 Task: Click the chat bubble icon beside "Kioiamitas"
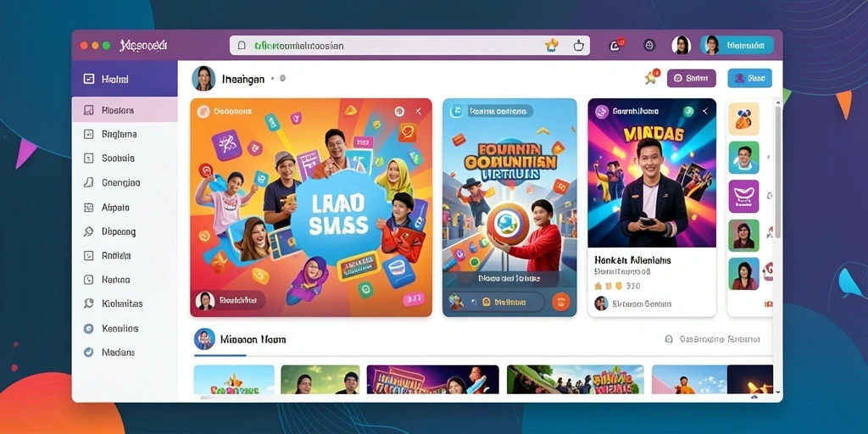tap(88, 303)
